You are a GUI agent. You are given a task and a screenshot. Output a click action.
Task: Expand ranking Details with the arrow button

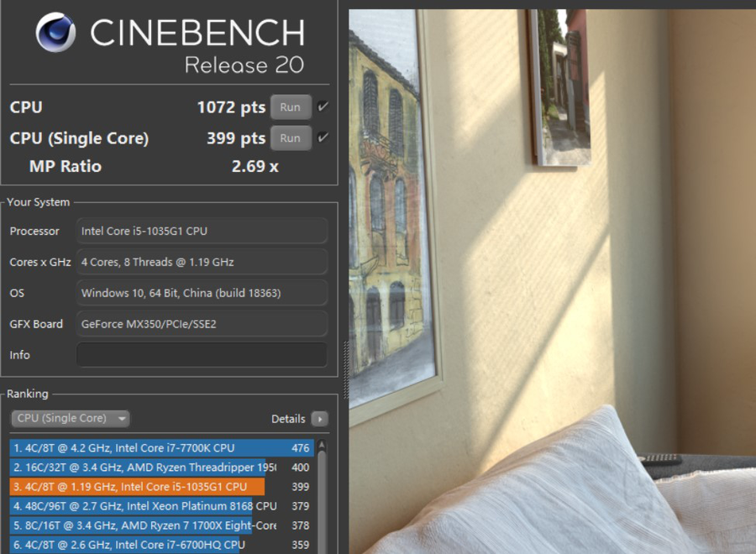[319, 419]
